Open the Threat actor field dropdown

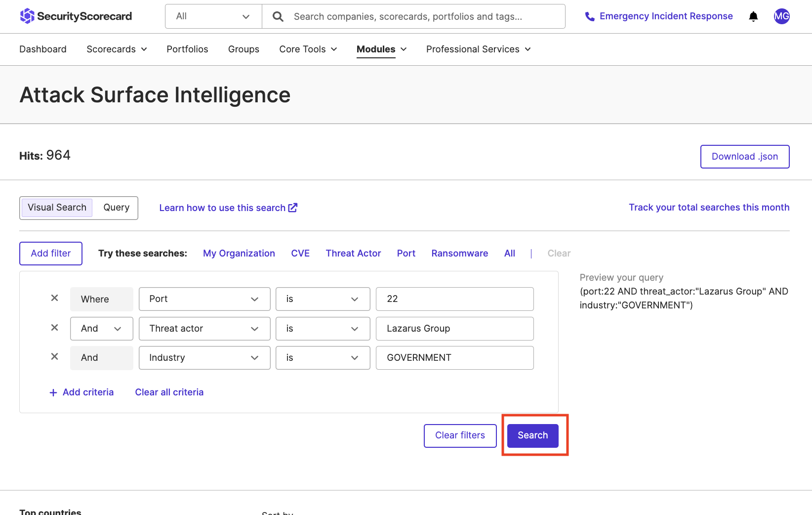[x=204, y=329]
